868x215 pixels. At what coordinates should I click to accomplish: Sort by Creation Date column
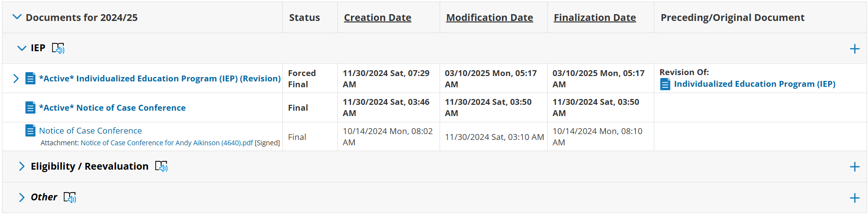377,18
